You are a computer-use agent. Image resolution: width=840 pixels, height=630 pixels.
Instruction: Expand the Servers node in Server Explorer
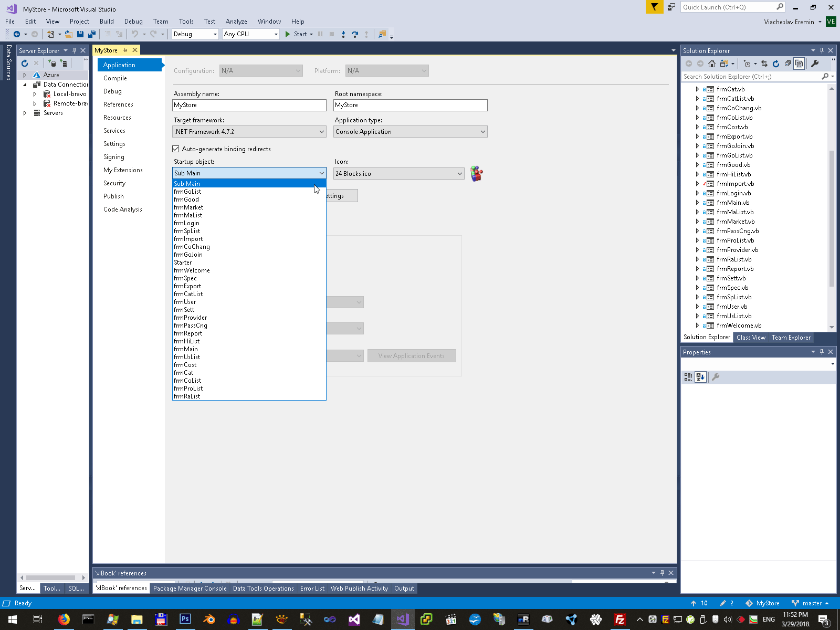tap(25, 113)
